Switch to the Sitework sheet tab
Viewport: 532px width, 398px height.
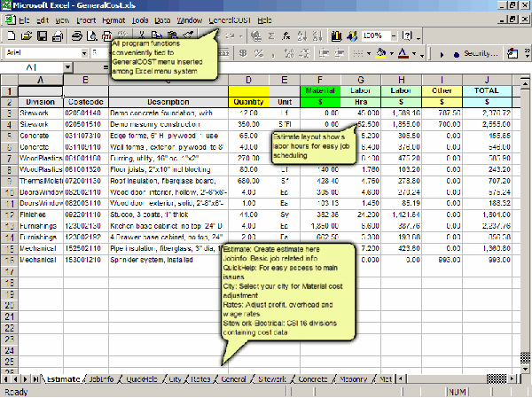272,379
